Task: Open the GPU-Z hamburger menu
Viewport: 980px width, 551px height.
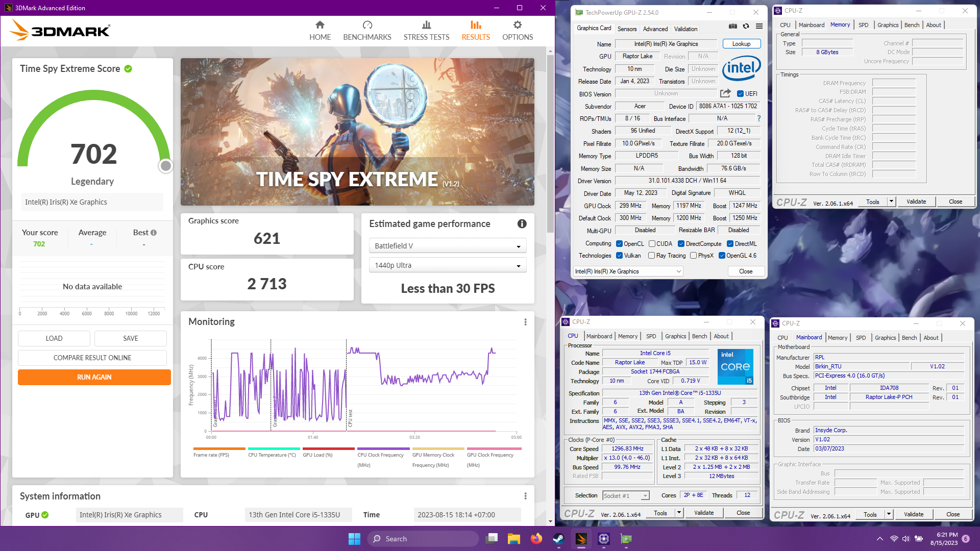Action: [x=759, y=27]
